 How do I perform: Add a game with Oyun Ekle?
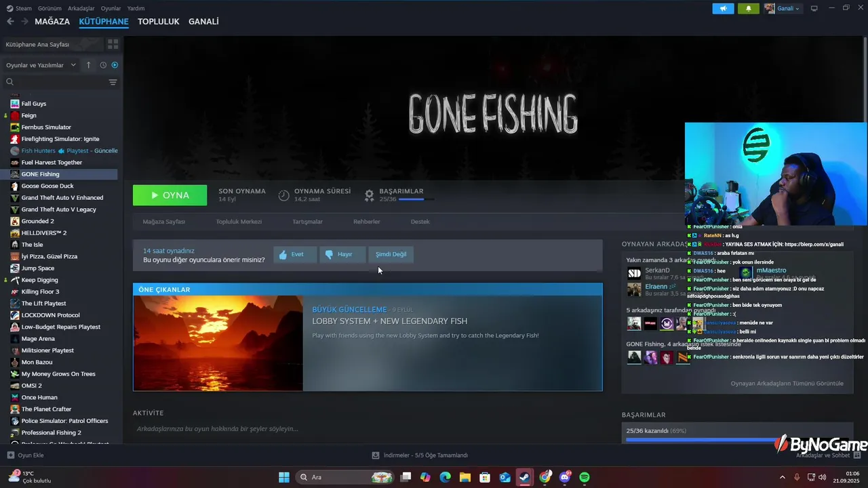tap(25, 455)
